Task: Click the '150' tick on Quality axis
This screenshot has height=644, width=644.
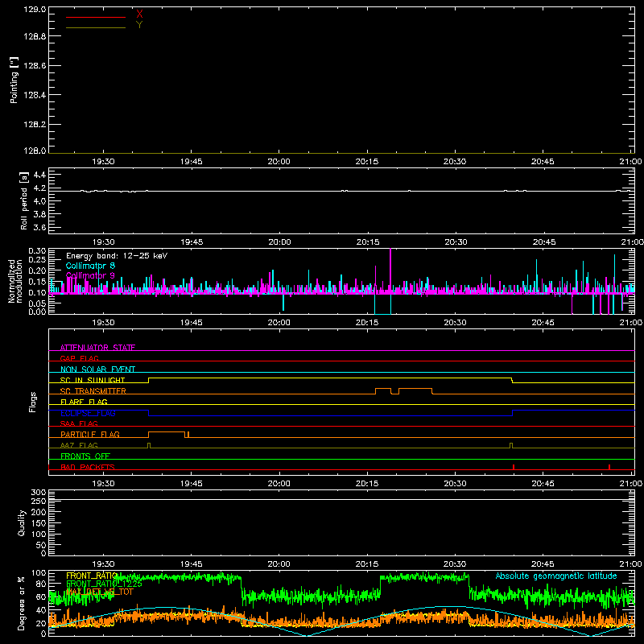Action: (x=38, y=523)
